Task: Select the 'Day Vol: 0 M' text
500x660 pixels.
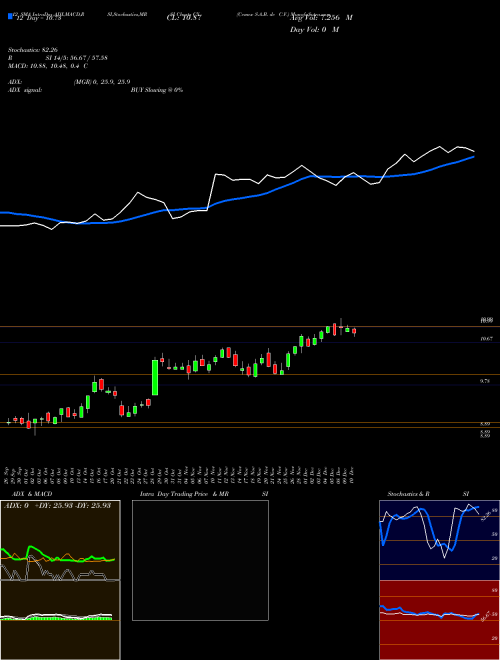Action: 314,30
